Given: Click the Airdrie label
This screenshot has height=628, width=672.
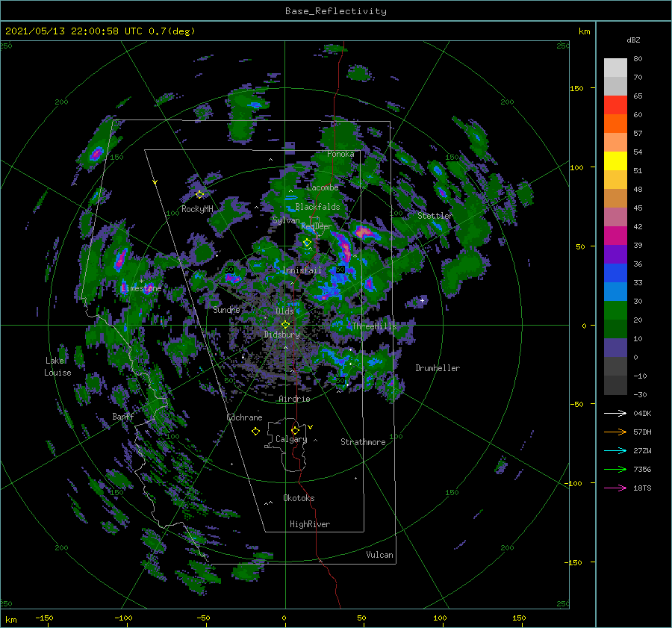Looking at the screenshot, I should (294, 399).
